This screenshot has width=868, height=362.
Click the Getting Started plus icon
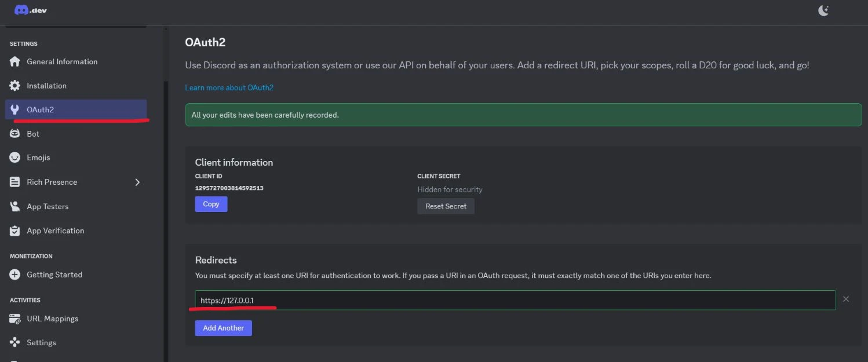(x=15, y=275)
